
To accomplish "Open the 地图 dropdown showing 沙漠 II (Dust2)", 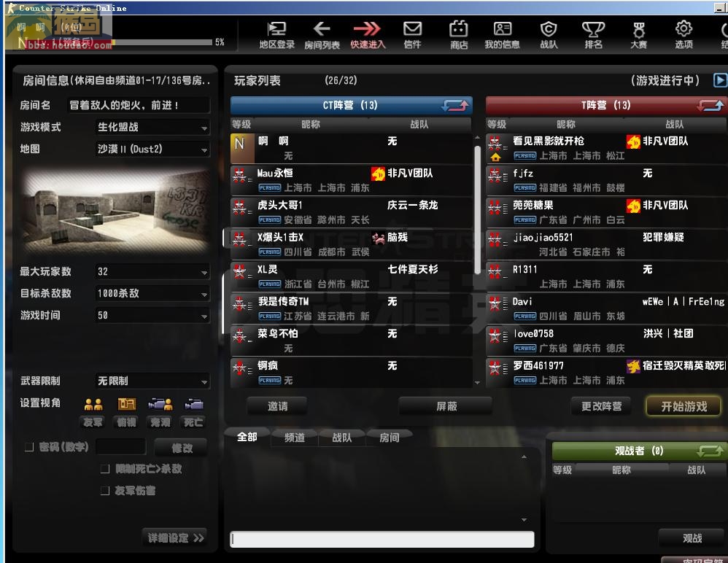I will (x=152, y=149).
